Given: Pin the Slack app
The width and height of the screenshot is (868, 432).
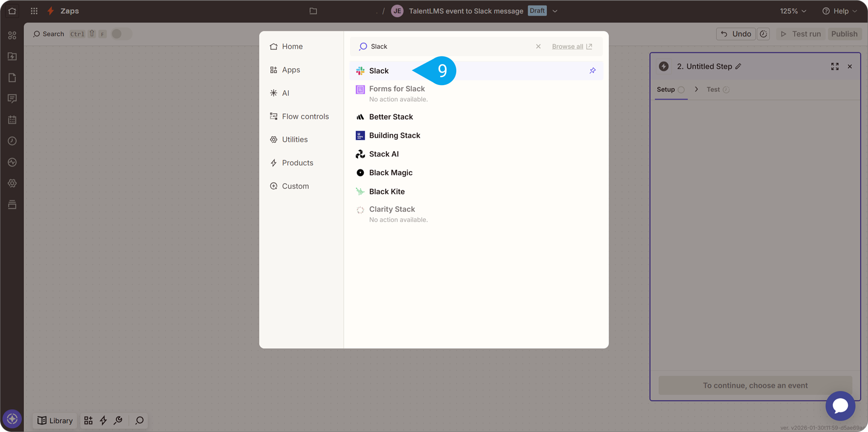Looking at the screenshot, I should (x=592, y=71).
